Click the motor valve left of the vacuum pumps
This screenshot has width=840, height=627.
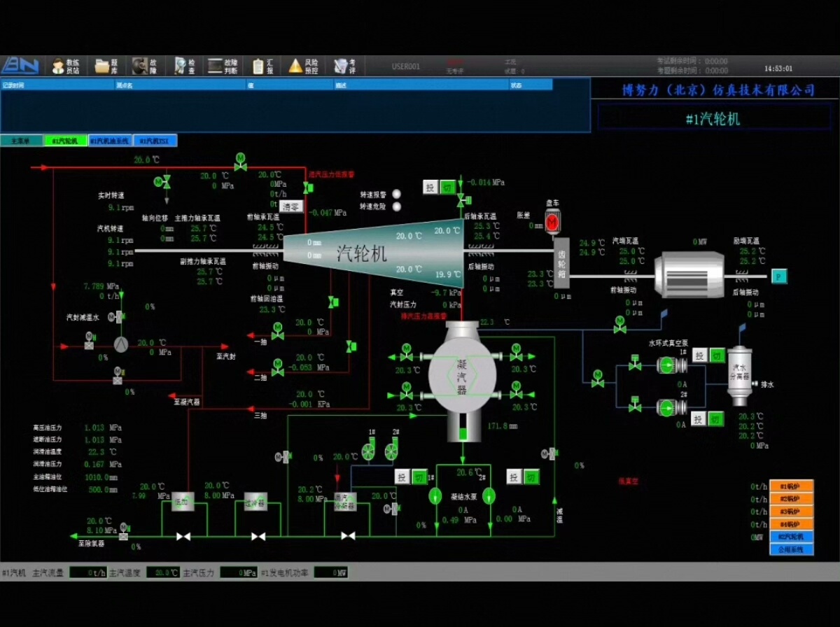point(598,379)
